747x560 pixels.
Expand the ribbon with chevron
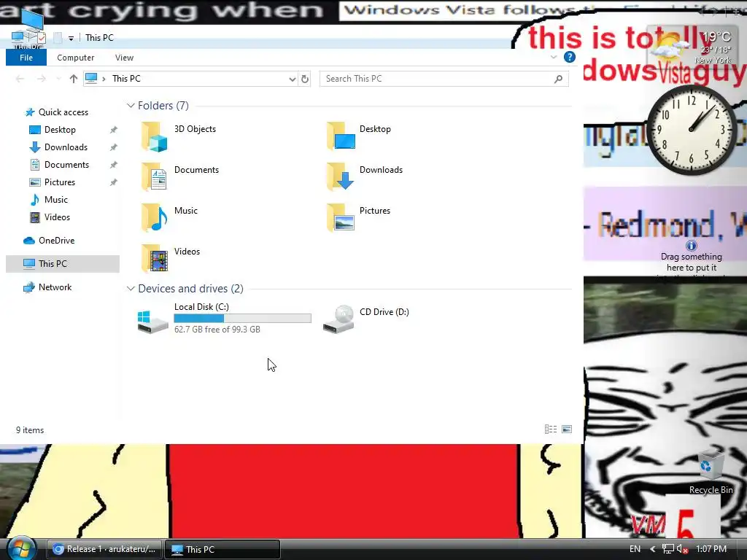click(x=554, y=57)
